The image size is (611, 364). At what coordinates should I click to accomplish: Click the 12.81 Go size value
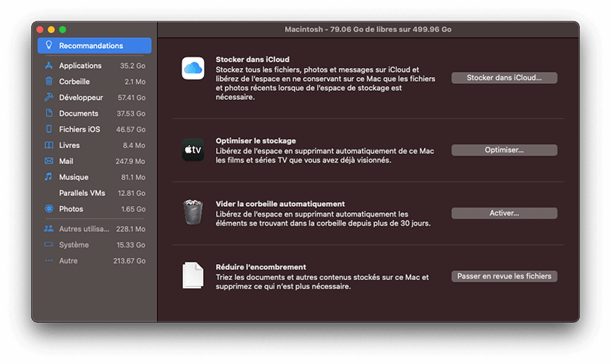(x=131, y=193)
